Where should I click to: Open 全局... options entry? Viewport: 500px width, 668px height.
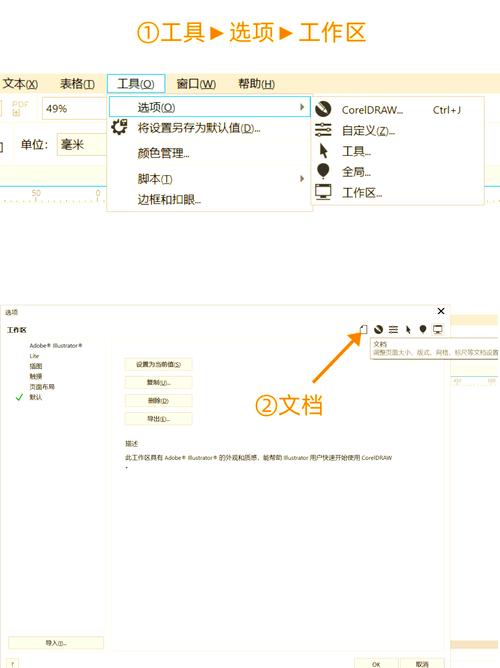(356, 172)
